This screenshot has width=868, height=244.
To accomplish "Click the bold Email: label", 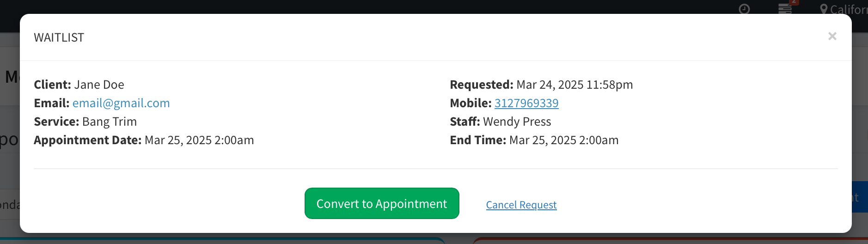I will (x=52, y=103).
